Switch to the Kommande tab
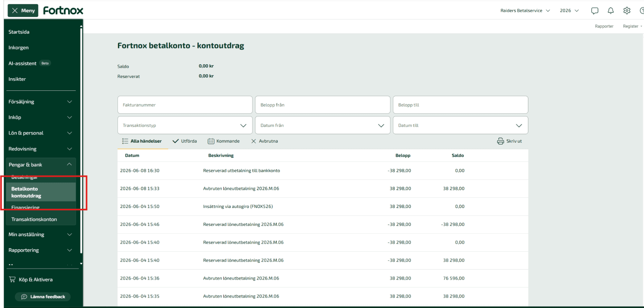This screenshot has height=308, width=644. click(224, 141)
